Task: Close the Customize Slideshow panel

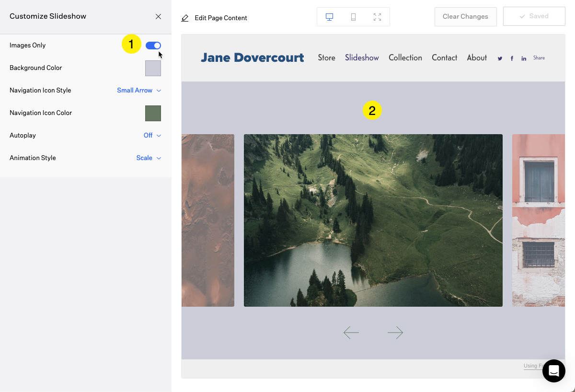Action: 158,16
